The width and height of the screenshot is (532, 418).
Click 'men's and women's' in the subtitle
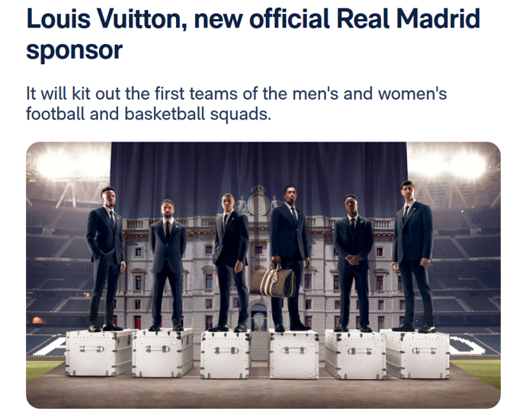[370, 94]
